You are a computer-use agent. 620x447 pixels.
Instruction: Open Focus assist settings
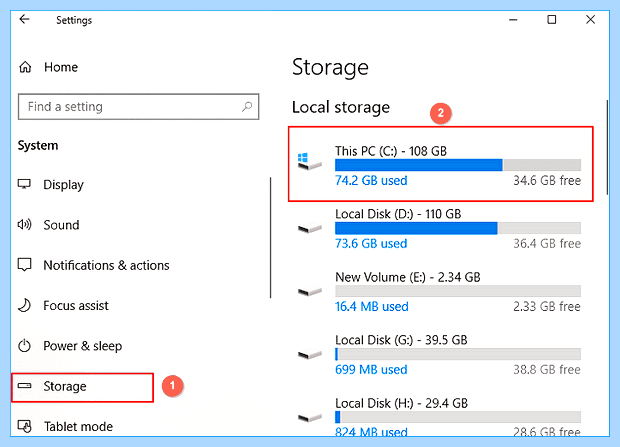(x=76, y=305)
